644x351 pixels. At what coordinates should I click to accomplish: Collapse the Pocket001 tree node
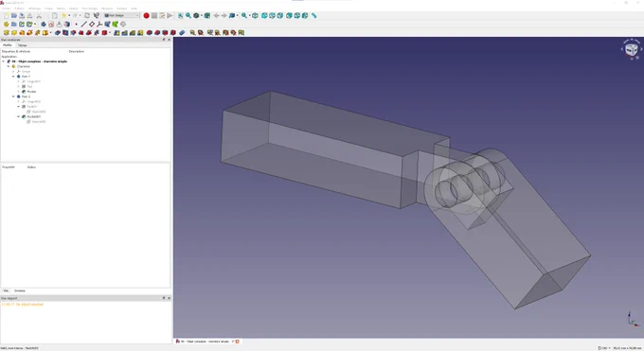[19, 116]
